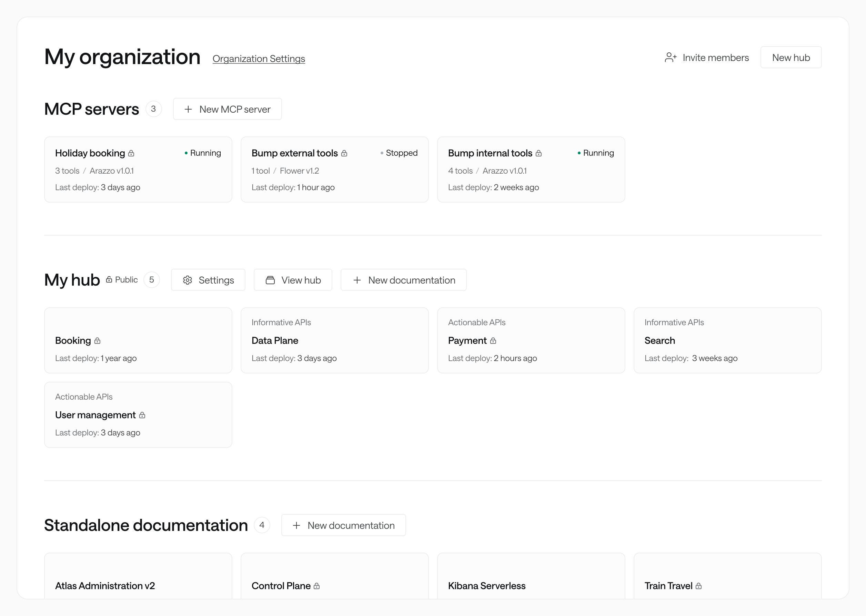Image resolution: width=866 pixels, height=616 pixels.
Task: Click the lock icon next to Bump internal tools
Action: pos(539,153)
